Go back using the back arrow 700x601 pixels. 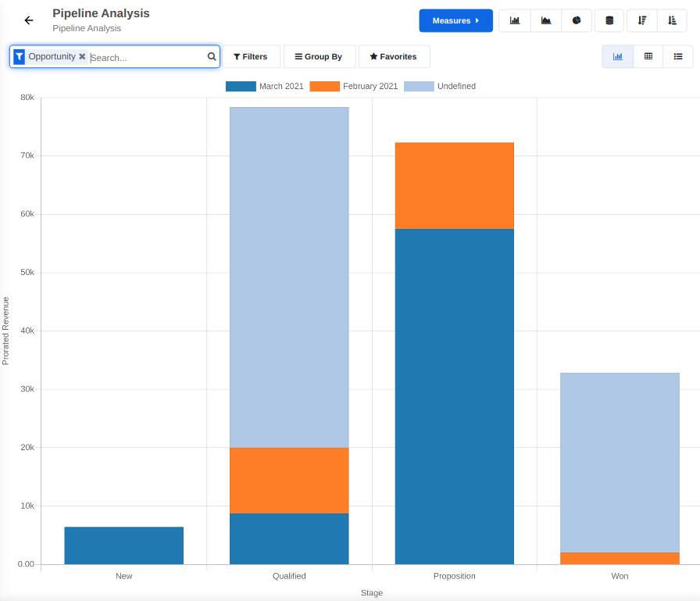28,20
